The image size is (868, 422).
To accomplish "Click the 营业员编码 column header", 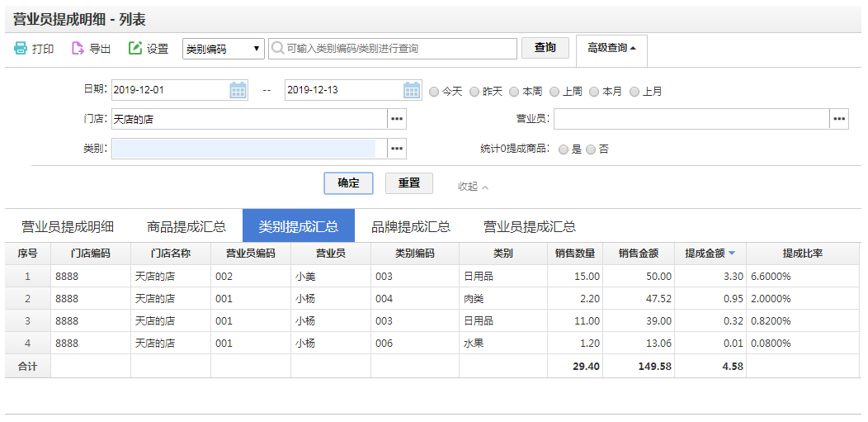I will [251, 254].
